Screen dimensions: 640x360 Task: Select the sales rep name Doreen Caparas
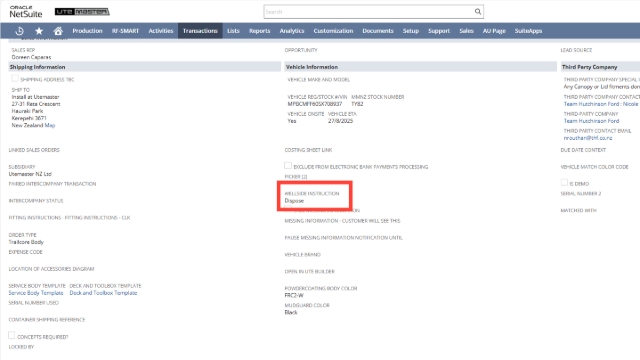(31, 57)
